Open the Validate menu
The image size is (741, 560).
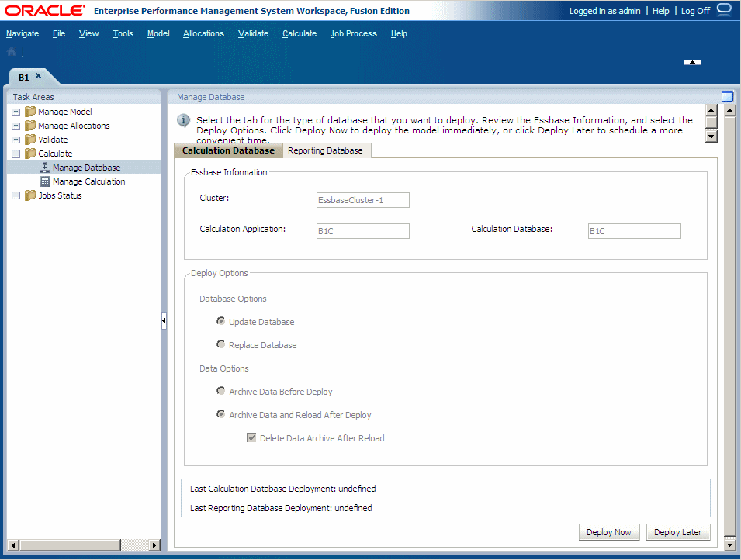coord(253,33)
